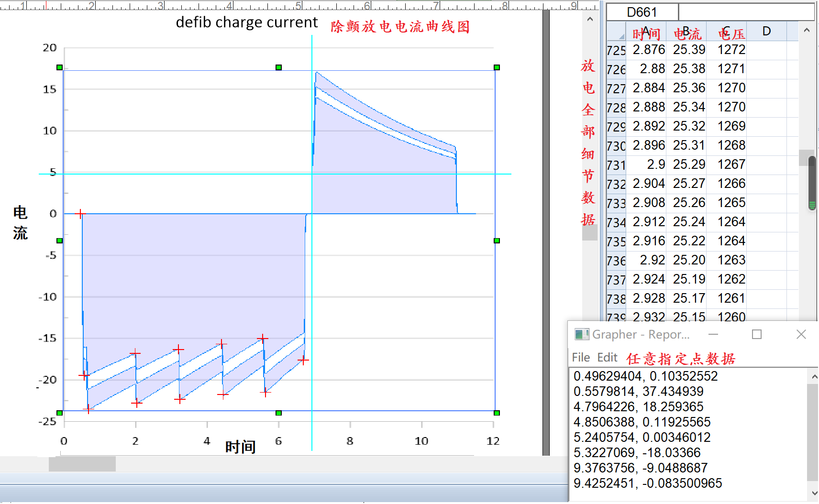Click the Grapher Report window icon
The width and height of the screenshot is (819, 504).
(581, 334)
